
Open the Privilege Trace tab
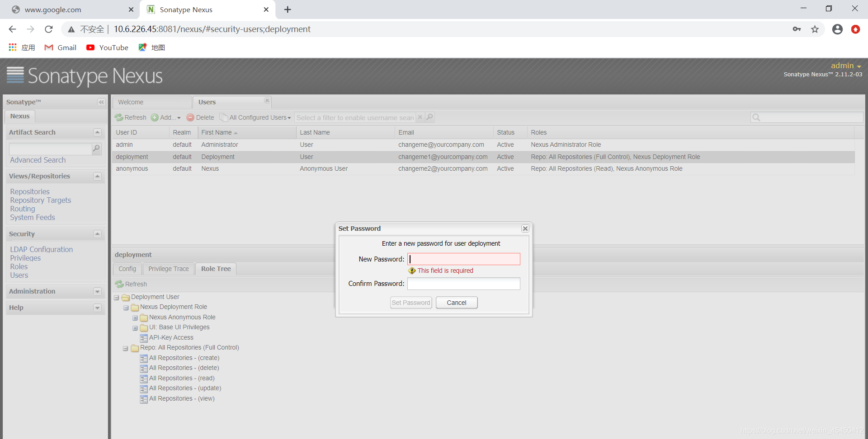coord(169,269)
